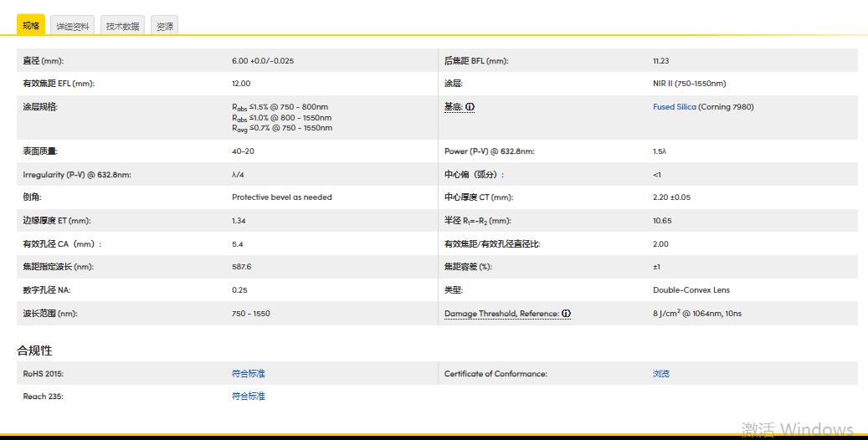Click the info icon beside Damage Threshold, Reference
Viewport: 868px width, 440px height.
coord(566,314)
